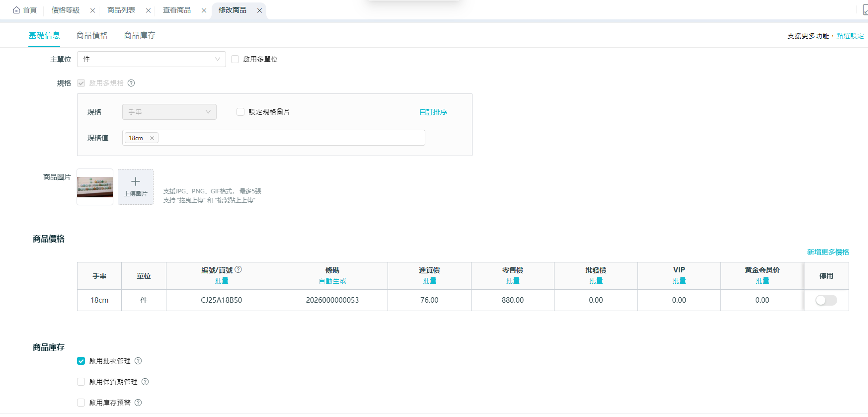Click help icon next to 啟用保質期管理
The height and width of the screenshot is (417, 868).
pos(145,382)
